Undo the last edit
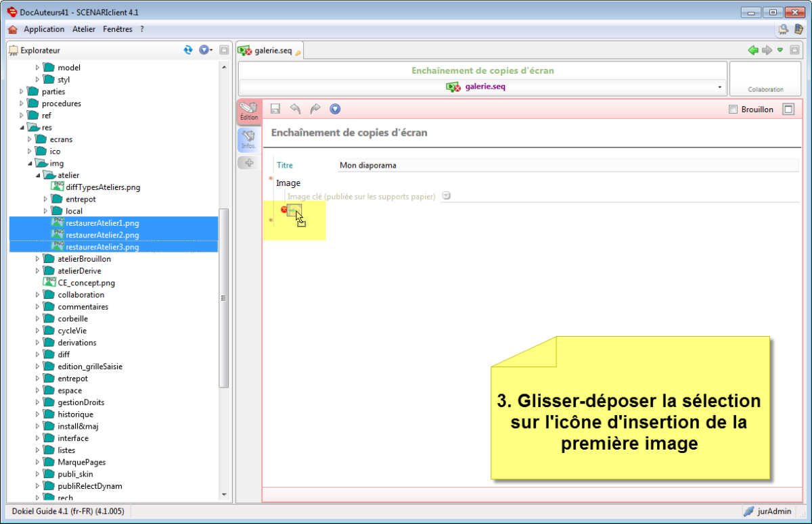The image size is (812, 524). click(x=295, y=109)
